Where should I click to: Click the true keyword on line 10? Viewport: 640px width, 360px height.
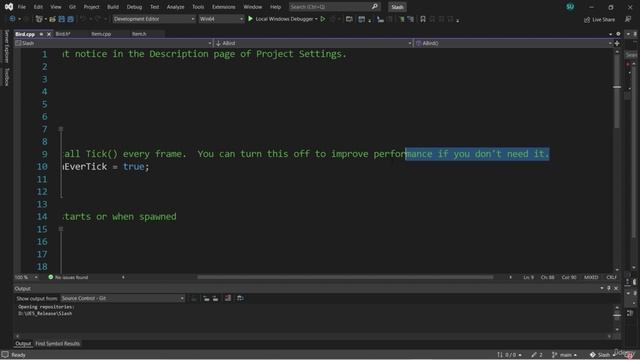(x=133, y=167)
